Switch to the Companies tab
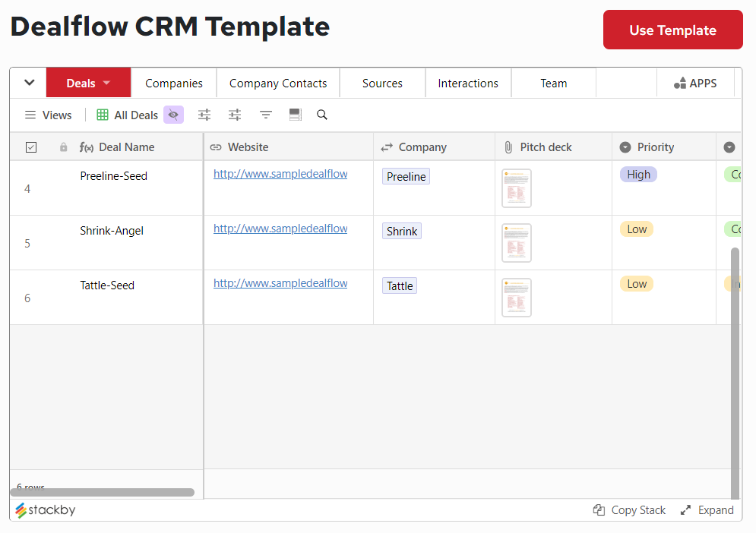Viewport: 756px width, 533px height. 173,82
